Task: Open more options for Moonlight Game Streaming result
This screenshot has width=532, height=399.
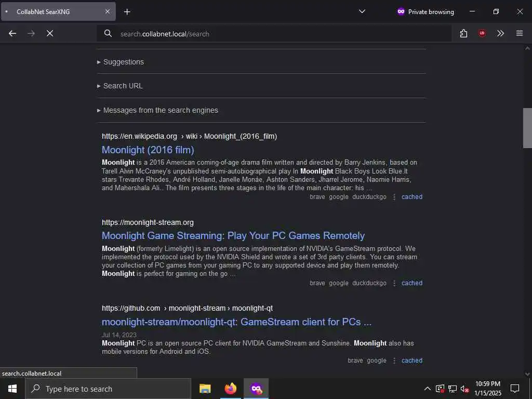Action: coord(394,283)
